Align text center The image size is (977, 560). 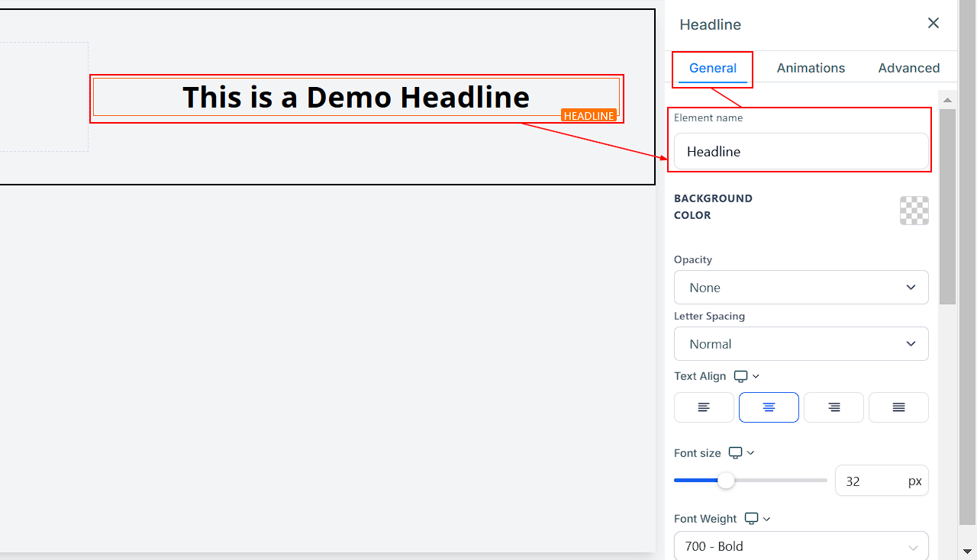(769, 407)
